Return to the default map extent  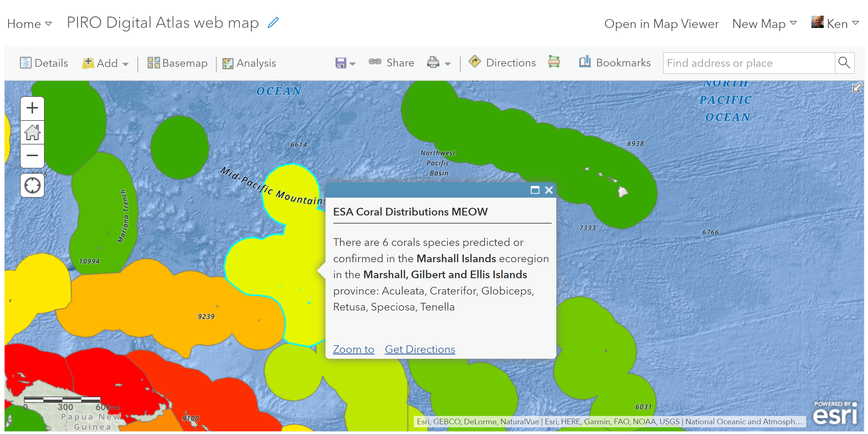32,132
